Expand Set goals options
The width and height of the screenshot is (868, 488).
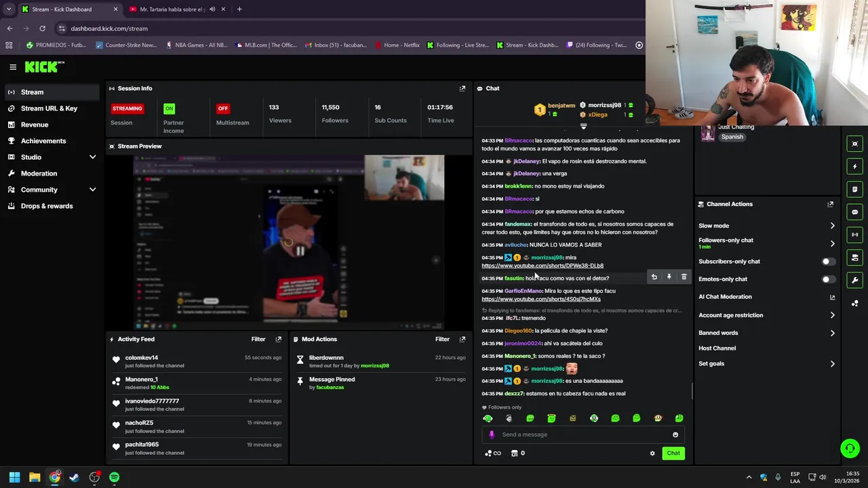tap(832, 364)
